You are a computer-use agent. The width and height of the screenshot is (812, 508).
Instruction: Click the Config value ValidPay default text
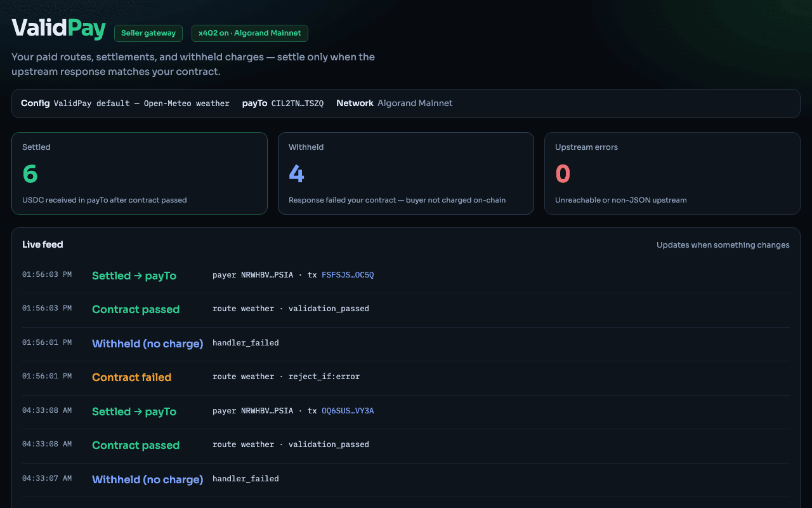coord(141,104)
